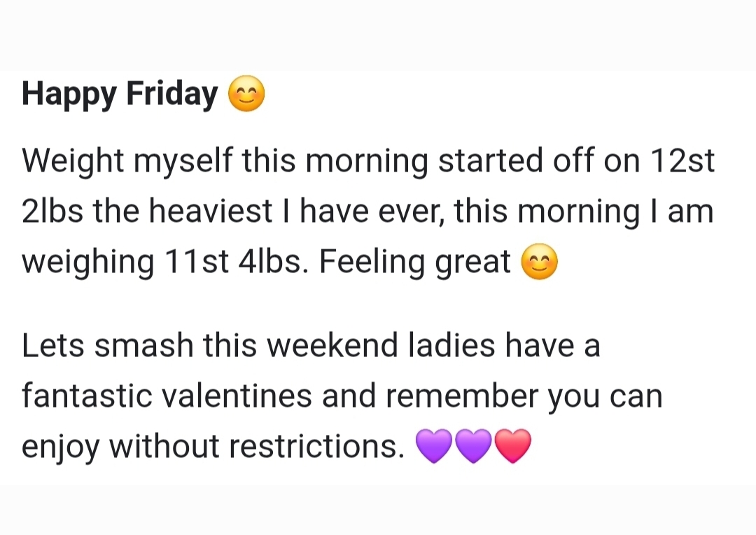This screenshot has height=535, width=756.
Task: Click the word fantastic
Action: [x=87, y=396]
